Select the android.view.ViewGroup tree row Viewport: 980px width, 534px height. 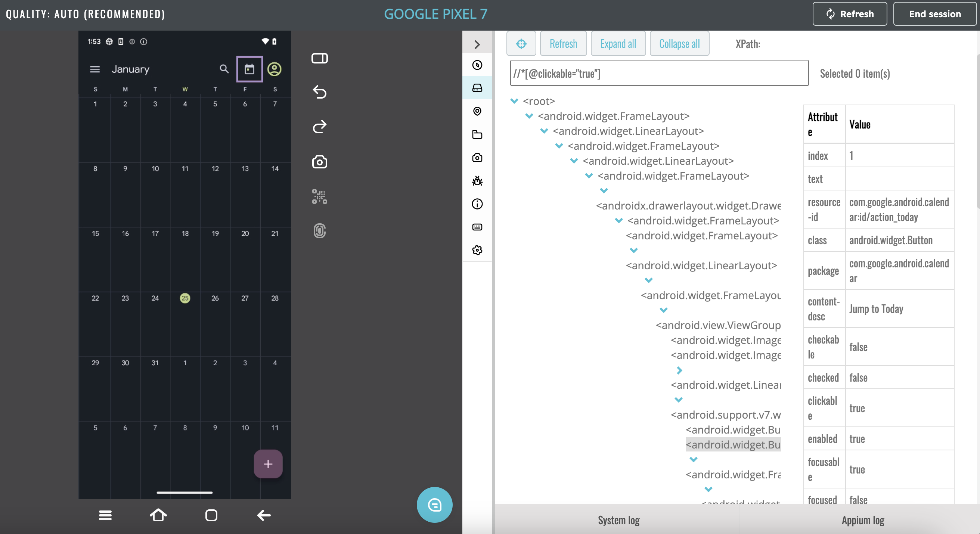pyautogui.click(x=718, y=325)
